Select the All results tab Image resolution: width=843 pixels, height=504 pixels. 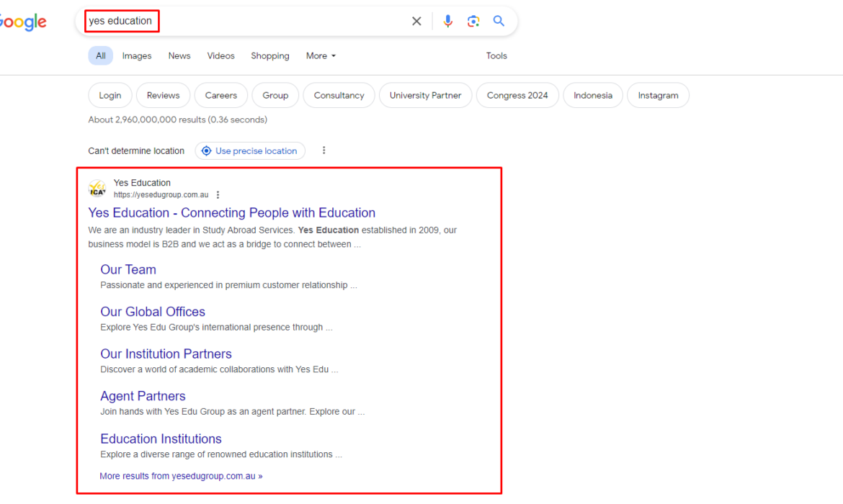101,56
